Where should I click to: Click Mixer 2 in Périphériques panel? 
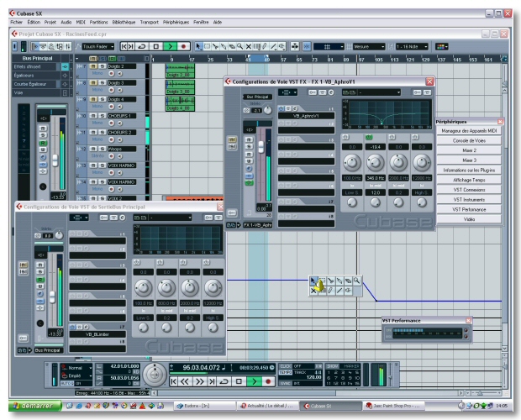[x=469, y=150]
